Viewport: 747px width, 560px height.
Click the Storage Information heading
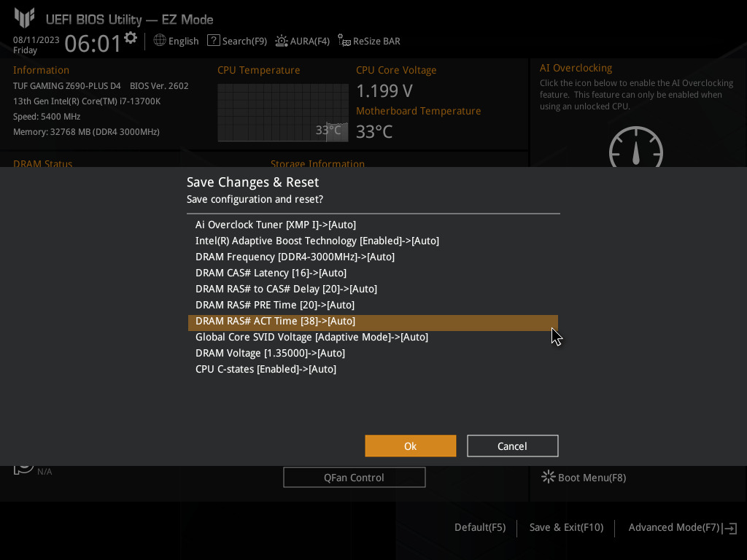pyautogui.click(x=318, y=163)
